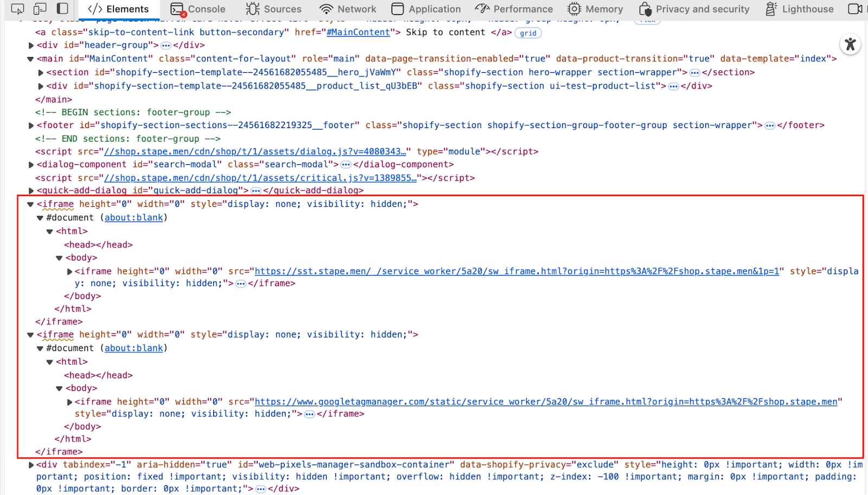Launch the Lighthouse panel
The width and height of the screenshot is (868, 495).
(x=799, y=9)
